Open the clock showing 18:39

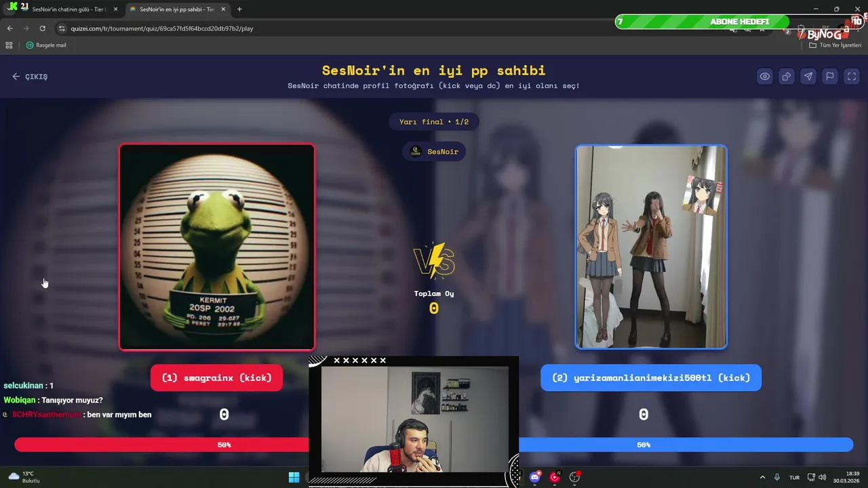[847, 477]
